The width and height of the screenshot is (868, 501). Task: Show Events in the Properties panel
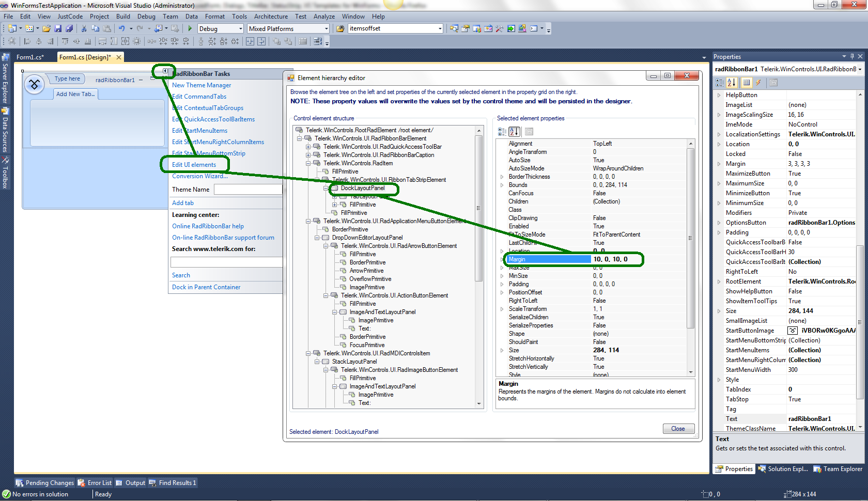coord(758,83)
